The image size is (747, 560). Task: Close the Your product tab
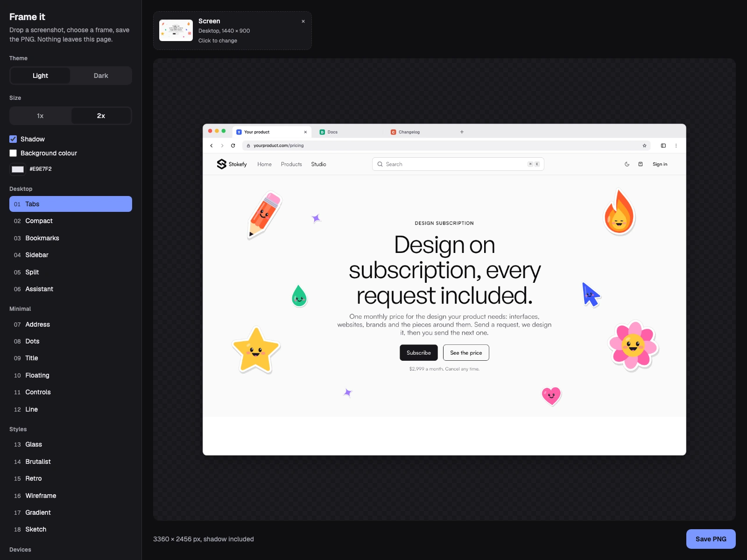coord(305,132)
